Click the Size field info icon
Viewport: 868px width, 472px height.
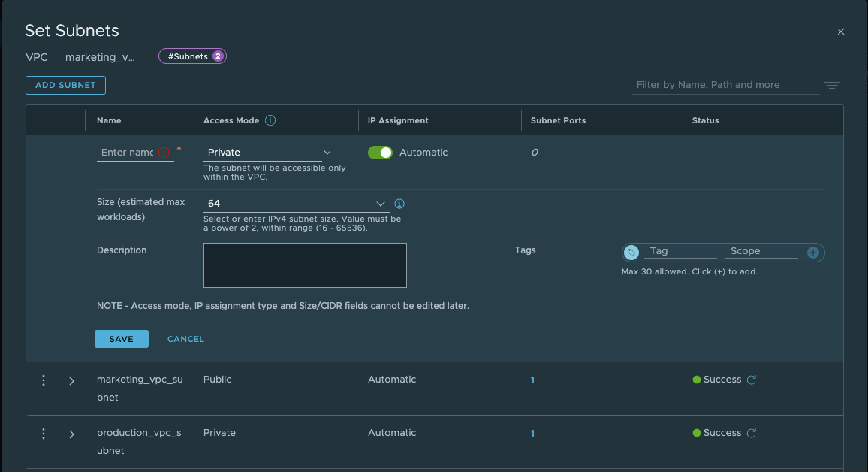(399, 204)
